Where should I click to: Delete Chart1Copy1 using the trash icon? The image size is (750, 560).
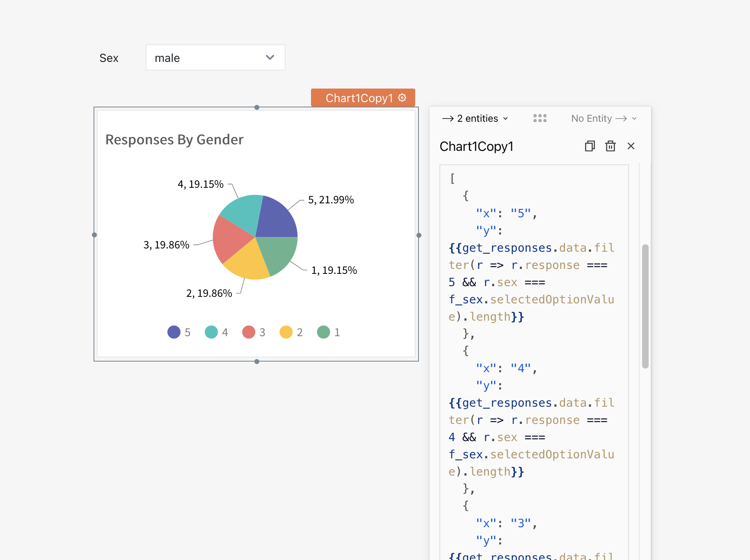610,146
